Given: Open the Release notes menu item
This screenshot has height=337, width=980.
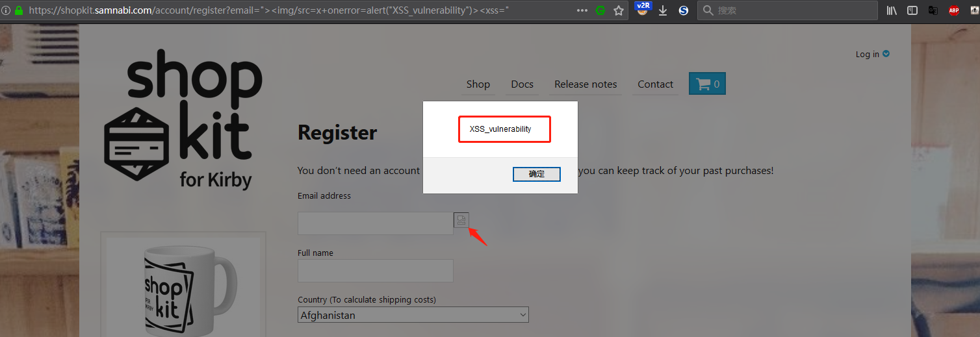Looking at the screenshot, I should (586, 84).
